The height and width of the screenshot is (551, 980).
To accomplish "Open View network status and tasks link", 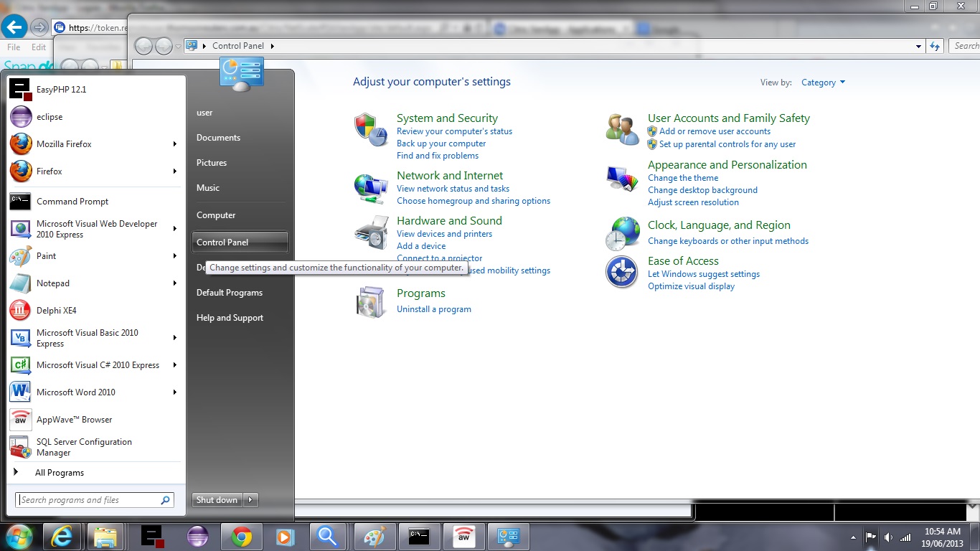I will coord(453,189).
